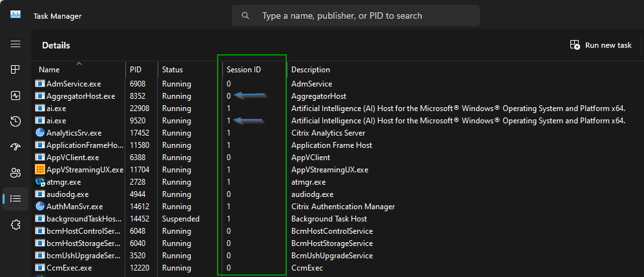This screenshot has width=644, height=277.
Task: Open the Services puzzle icon in sidebar
Action: (16, 225)
